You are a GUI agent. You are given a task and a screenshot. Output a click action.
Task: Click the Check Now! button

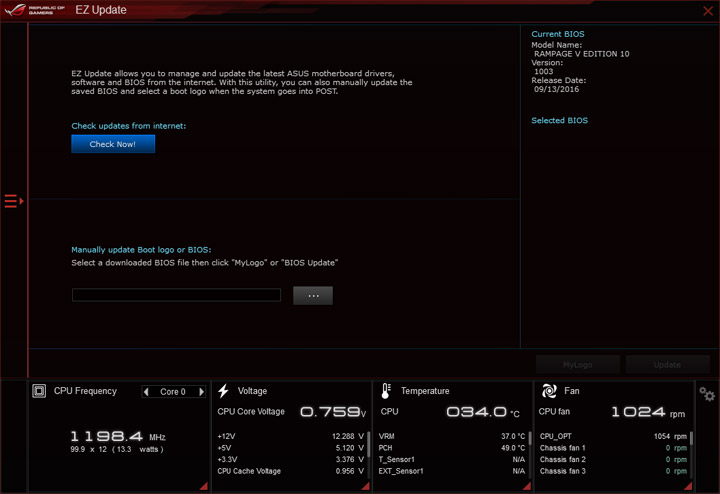(113, 144)
